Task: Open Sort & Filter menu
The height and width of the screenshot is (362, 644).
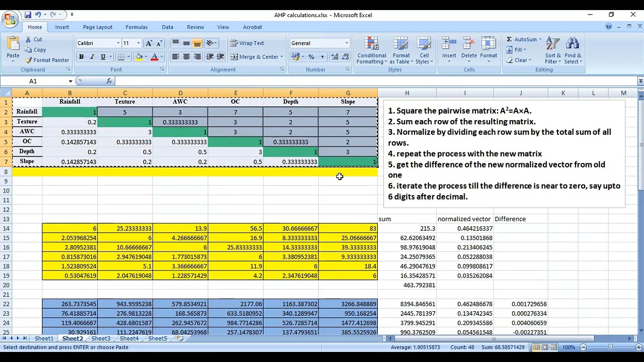Action: coord(553,50)
